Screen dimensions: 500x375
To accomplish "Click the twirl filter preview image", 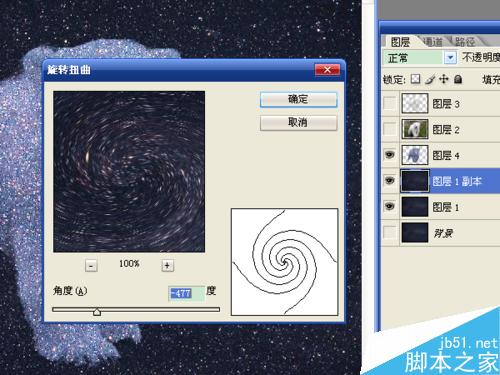I will [x=129, y=172].
